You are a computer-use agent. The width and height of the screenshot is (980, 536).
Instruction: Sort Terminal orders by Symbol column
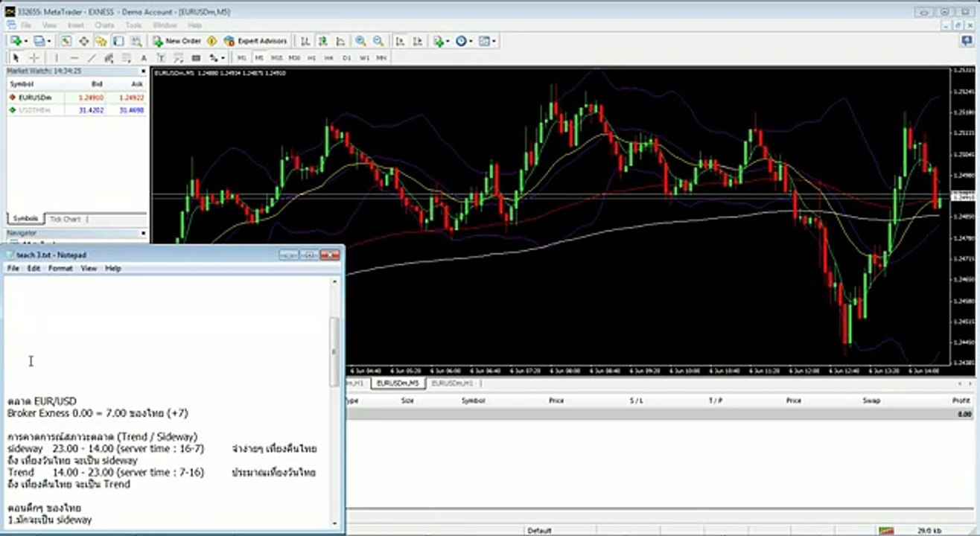473,401
